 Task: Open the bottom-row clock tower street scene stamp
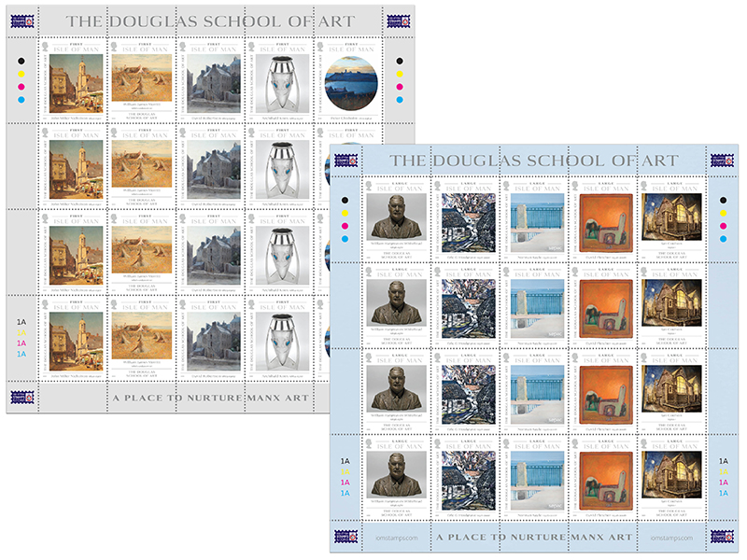[73, 338]
